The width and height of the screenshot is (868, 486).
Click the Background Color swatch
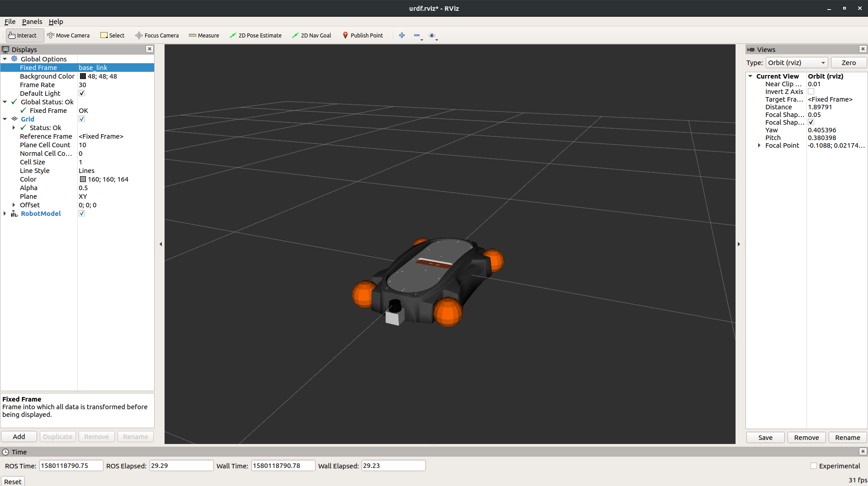(83, 76)
